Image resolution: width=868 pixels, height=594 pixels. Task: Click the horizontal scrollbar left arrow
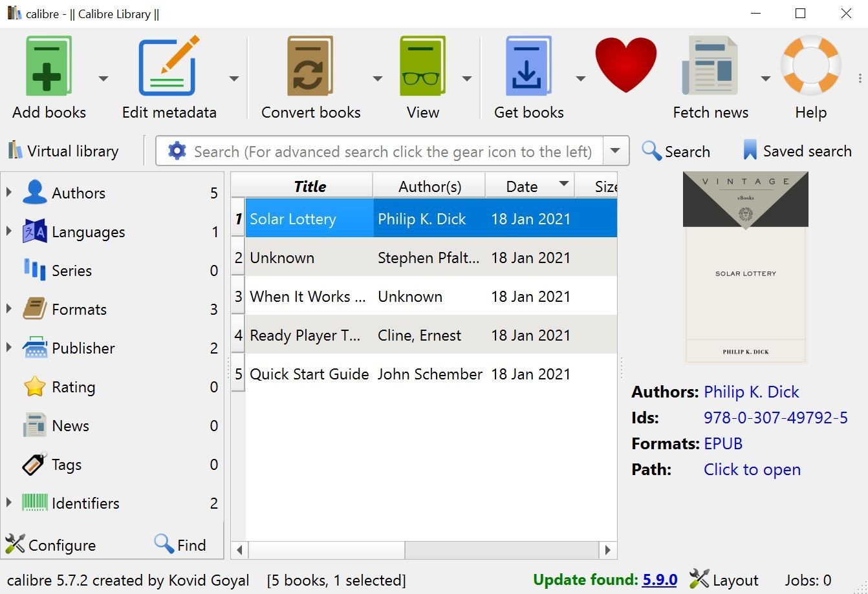(x=239, y=550)
